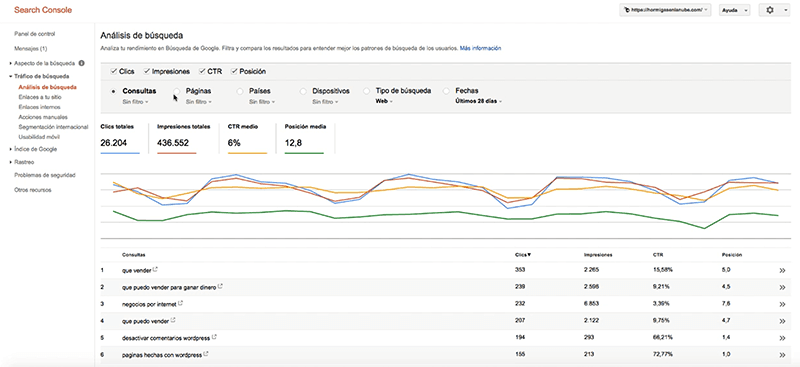
Task: Click the '26.204' total clicks value
Action: (x=113, y=143)
